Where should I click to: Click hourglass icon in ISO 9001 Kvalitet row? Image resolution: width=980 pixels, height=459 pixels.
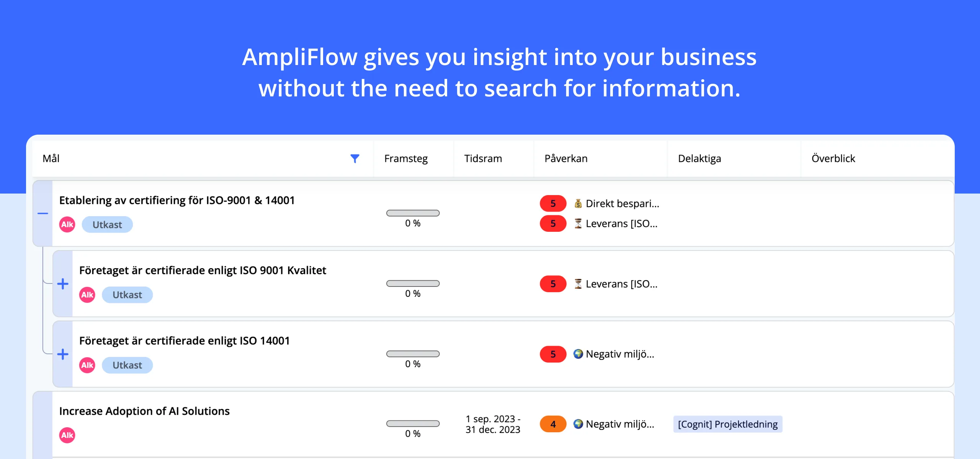coord(578,284)
